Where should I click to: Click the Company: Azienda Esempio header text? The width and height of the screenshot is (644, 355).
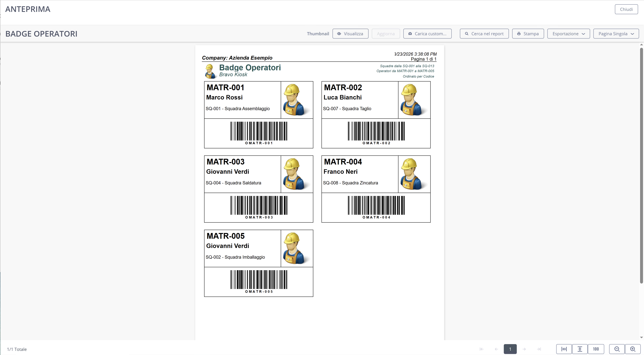237,58
